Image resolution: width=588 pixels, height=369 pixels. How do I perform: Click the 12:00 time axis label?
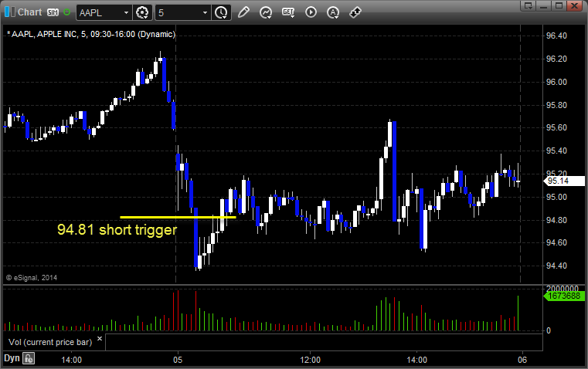pyautogui.click(x=310, y=360)
